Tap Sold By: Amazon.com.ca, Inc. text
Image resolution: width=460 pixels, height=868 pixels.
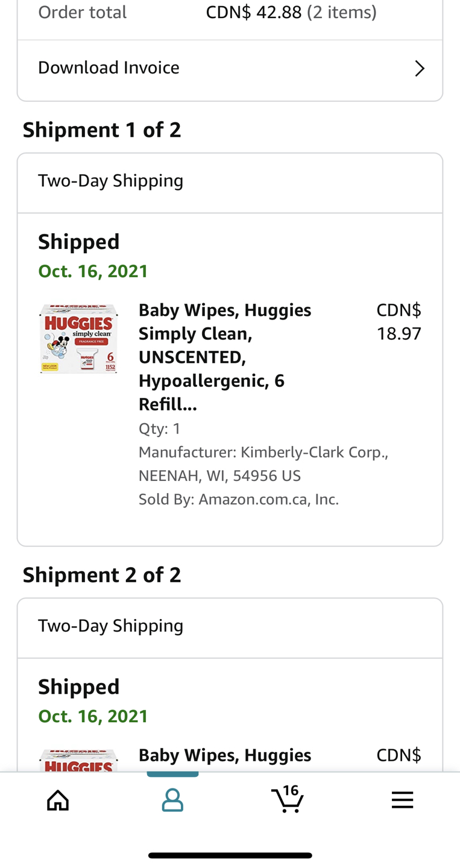[239, 499]
